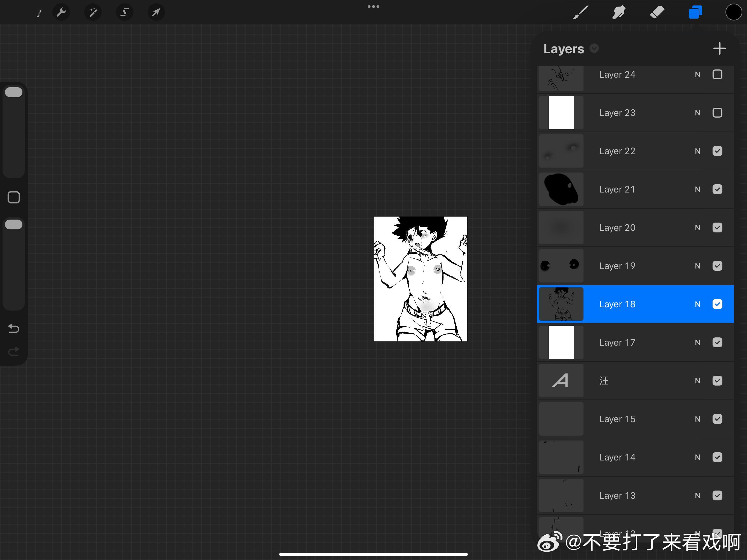Viewport: 747px width, 560px height.
Task: Select the "Layer 19" name
Action: click(x=617, y=266)
